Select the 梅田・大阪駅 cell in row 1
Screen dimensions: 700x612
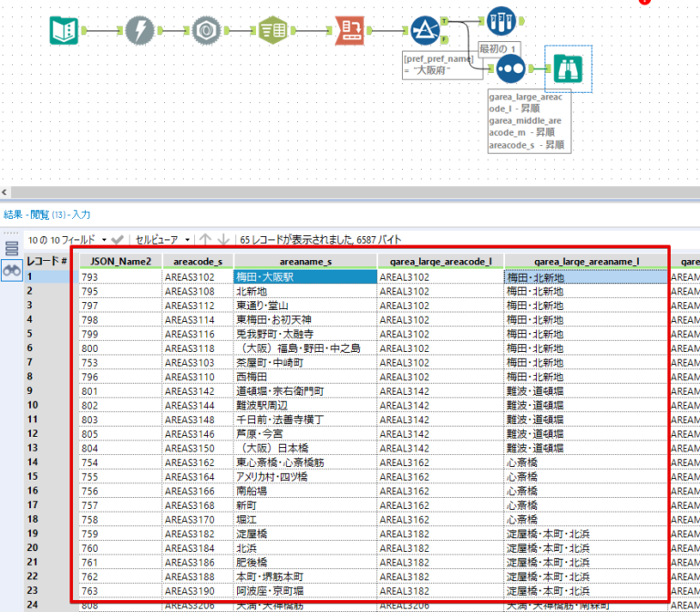coord(304,277)
